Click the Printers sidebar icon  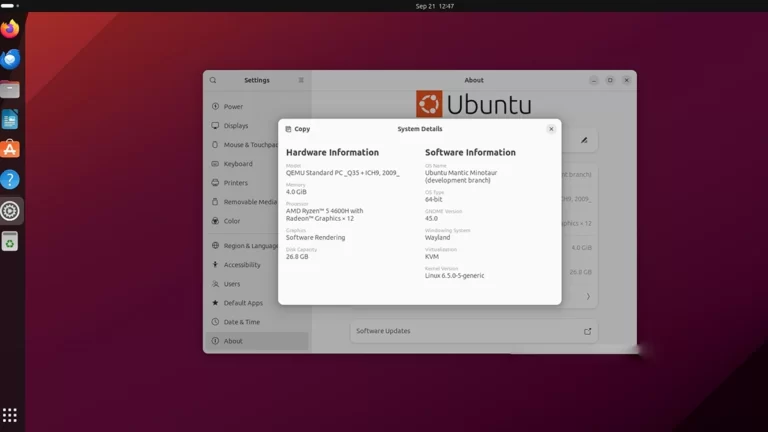(x=215, y=183)
